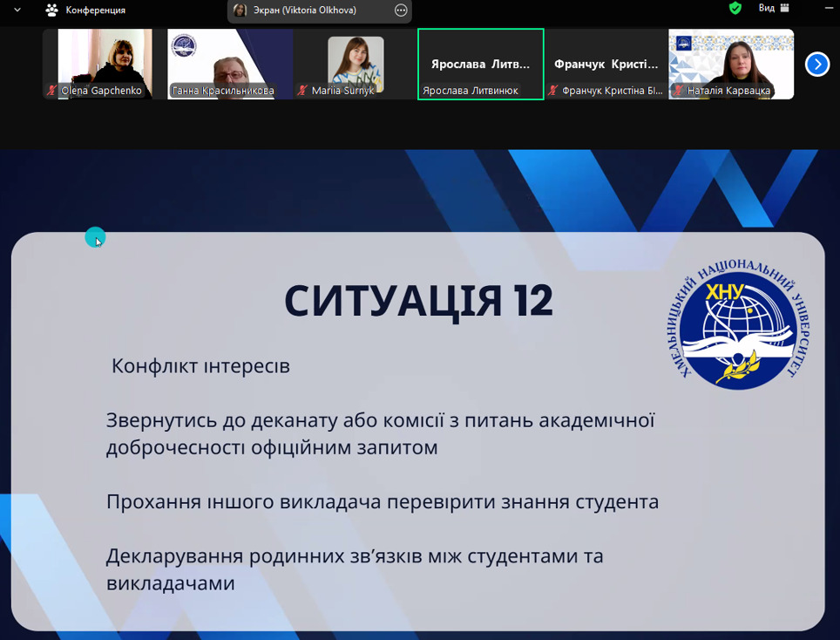
Task: Expand the chevron in the top-left corner
Action: (x=17, y=10)
